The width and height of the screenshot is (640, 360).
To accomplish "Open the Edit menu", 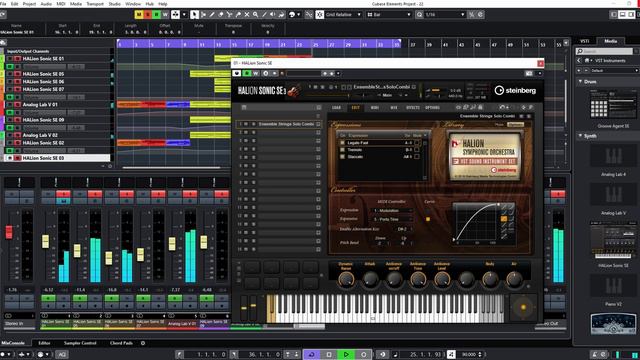I will (x=15, y=4).
